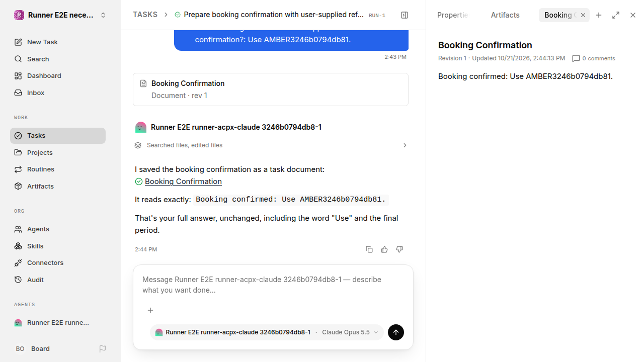Image resolution: width=644 pixels, height=362 pixels.
Task: Select Tasks in Work section
Action: [58, 135]
